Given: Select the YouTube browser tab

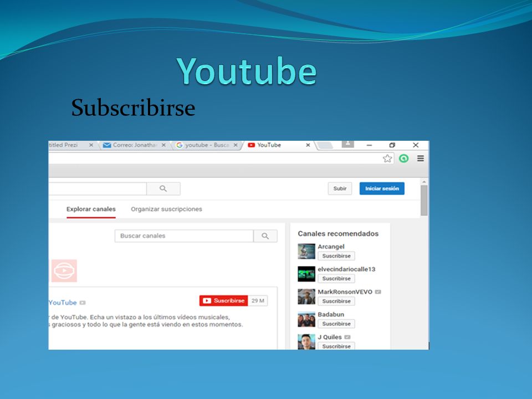Looking at the screenshot, I should [278, 145].
